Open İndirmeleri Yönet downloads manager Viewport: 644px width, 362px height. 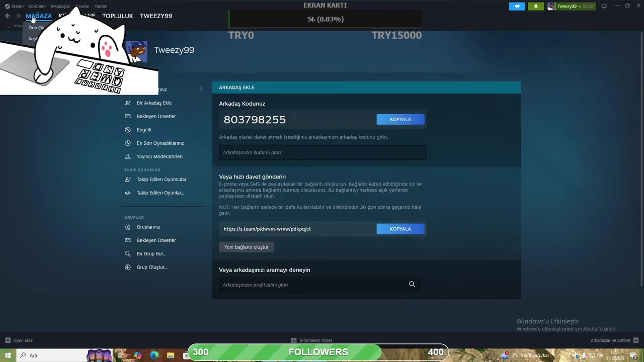tap(312, 340)
